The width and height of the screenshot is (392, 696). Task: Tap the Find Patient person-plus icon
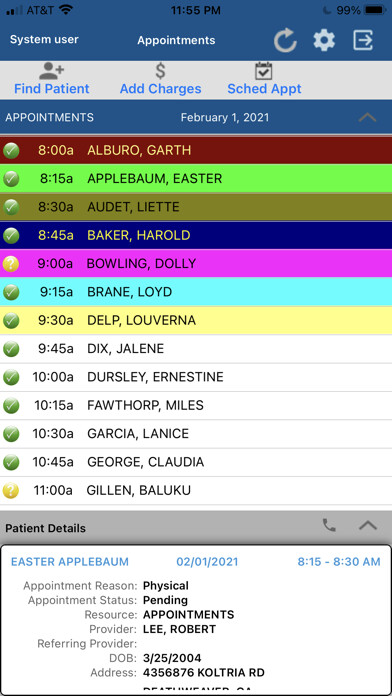click(x=51, y=71)
